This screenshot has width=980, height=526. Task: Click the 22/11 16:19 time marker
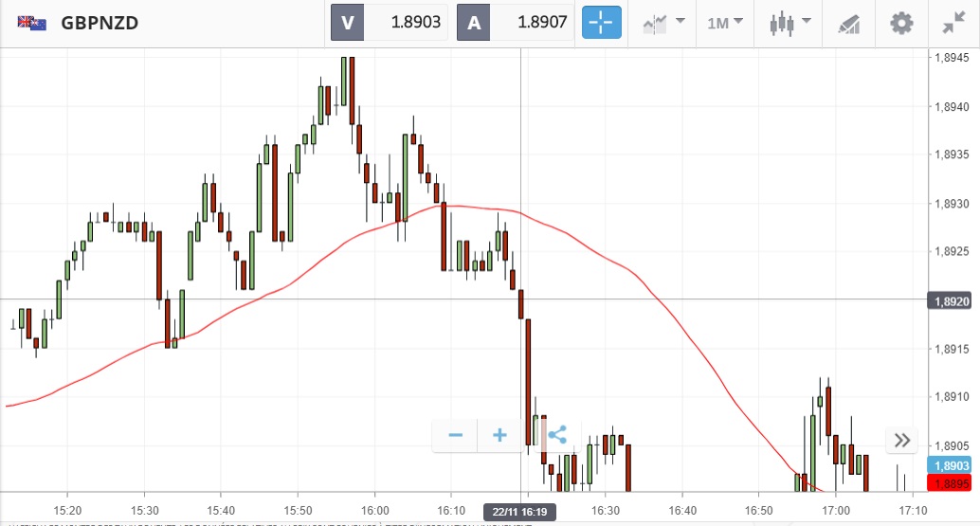[520, 513]
